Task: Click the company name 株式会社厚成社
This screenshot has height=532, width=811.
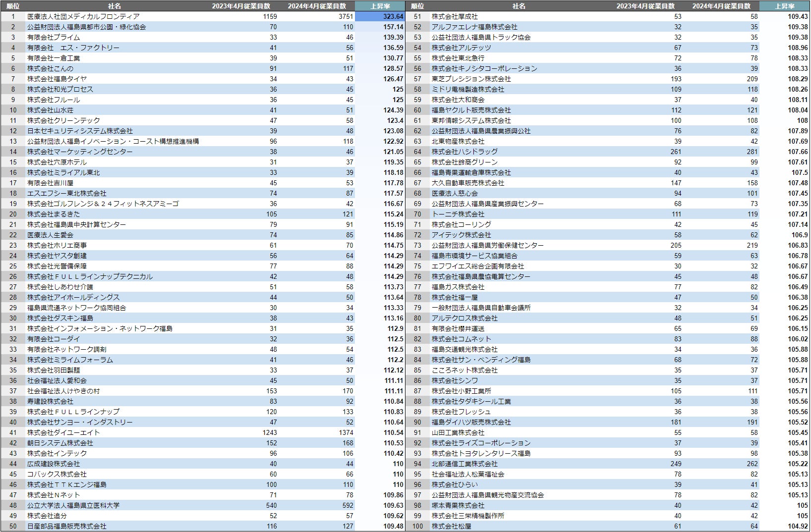Action: 455,16
